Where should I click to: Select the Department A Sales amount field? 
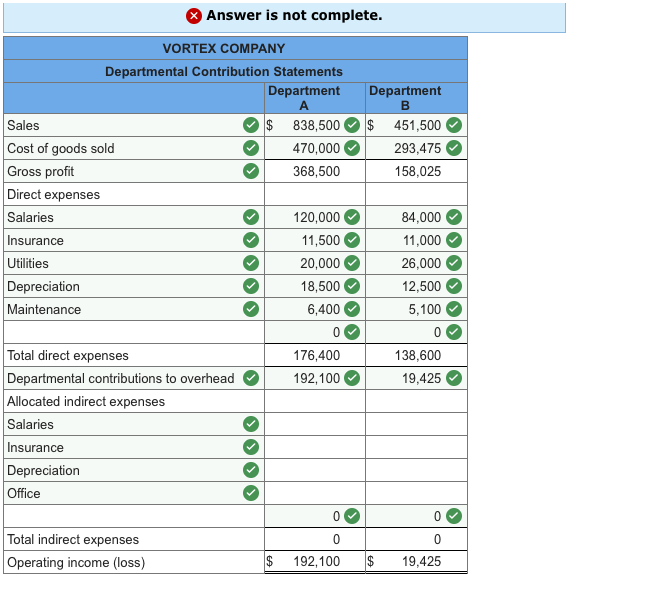click(x=315, y=125)
